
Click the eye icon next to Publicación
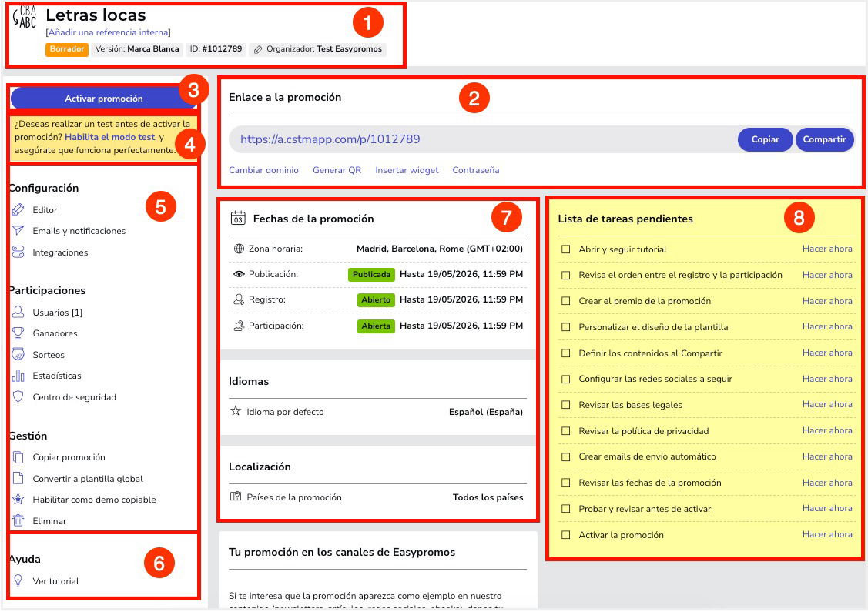pyautogui.click(x=239, y=275)
